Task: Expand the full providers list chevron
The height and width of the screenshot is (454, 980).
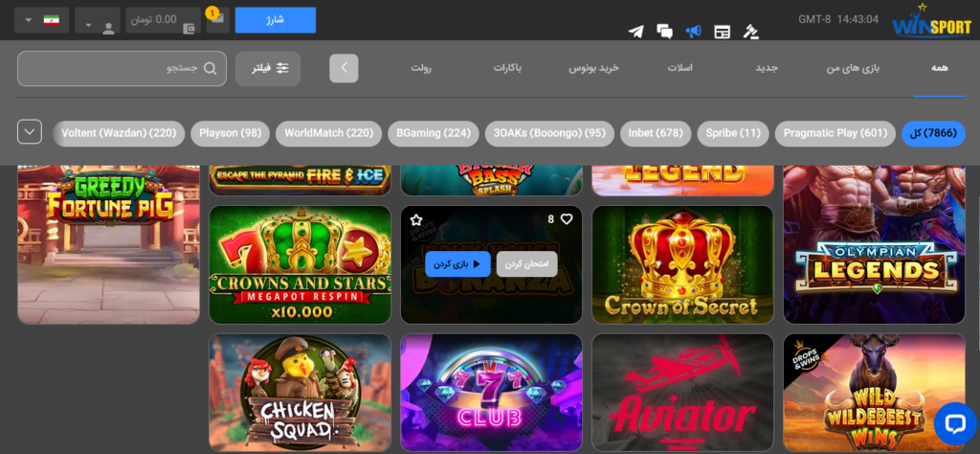Action: [x=30, y=132]
